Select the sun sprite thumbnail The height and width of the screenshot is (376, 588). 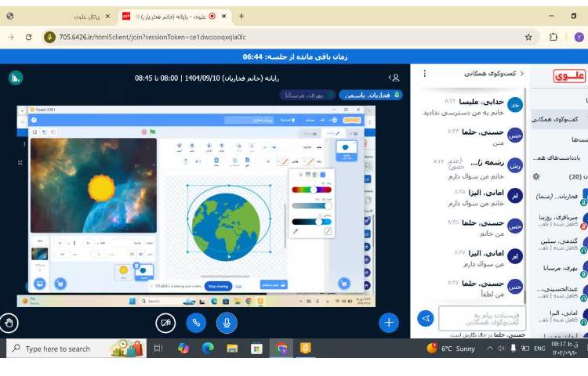(x=123, y=272)
